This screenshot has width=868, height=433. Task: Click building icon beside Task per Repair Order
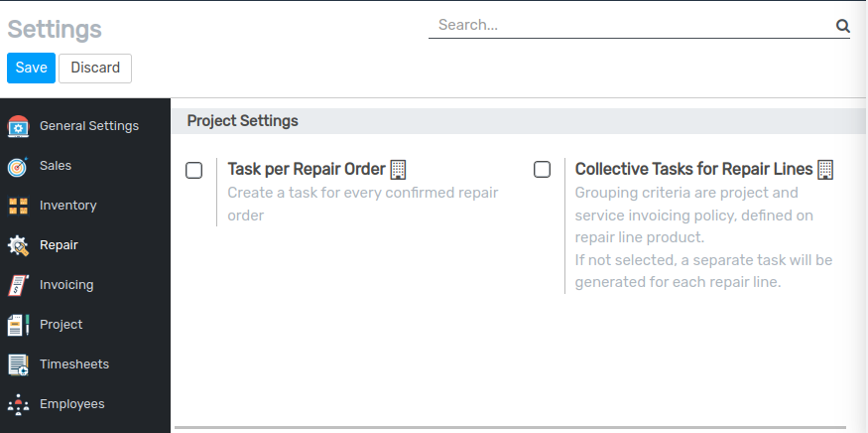(398, 169)
